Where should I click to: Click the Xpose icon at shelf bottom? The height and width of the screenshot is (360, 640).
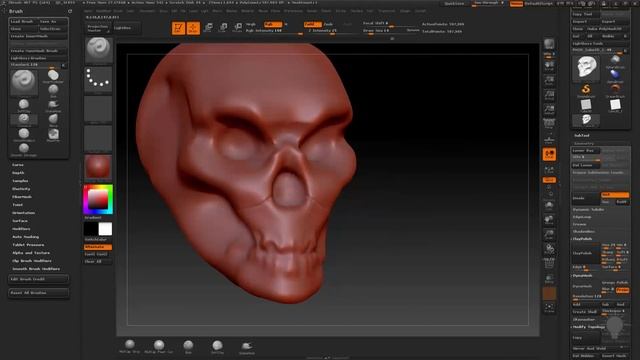pos(549,308)
